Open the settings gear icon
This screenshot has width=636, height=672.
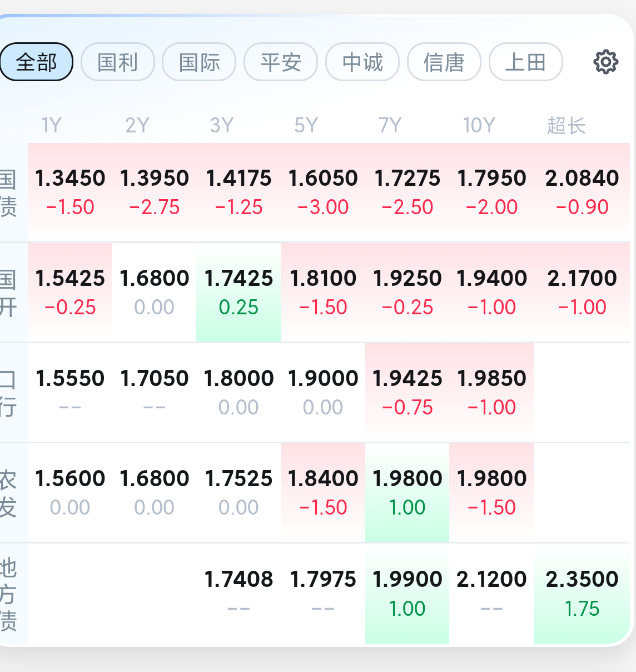pyautogui.click(x=605, y=62)
